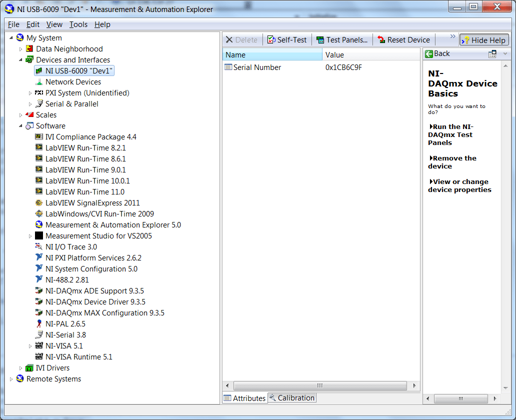The image size is (516, 420).
Task: Collapse the My System tree node
Action: (x=11, y=38)
